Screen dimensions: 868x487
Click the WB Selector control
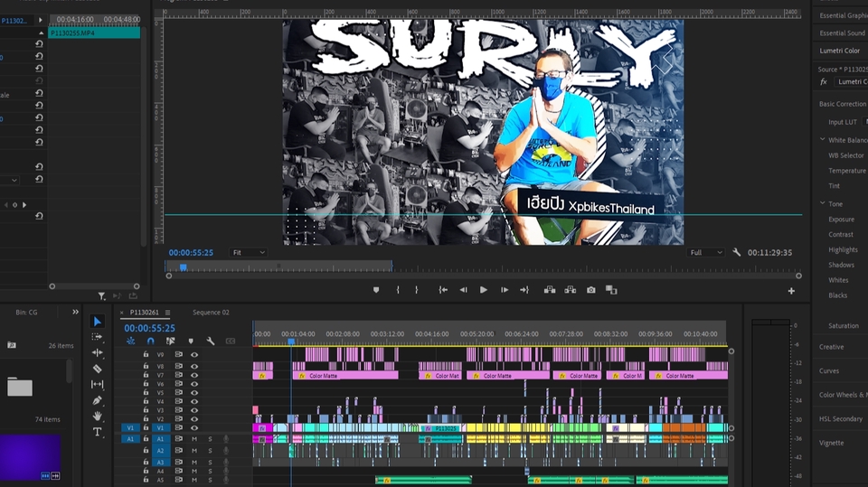pos(846,155)
